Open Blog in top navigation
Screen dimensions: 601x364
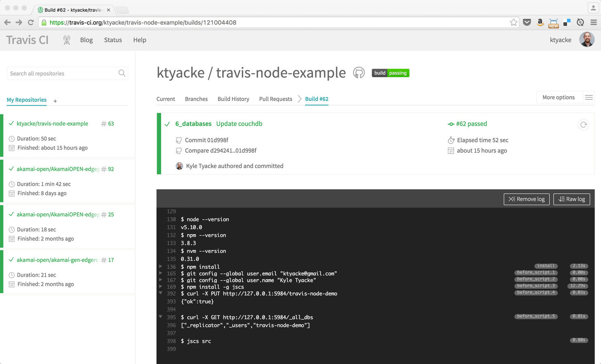point(86,40)
